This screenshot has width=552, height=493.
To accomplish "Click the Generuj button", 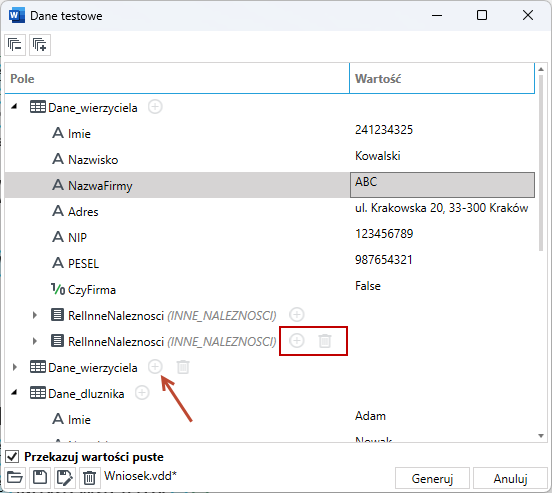I will pos(432,479).
